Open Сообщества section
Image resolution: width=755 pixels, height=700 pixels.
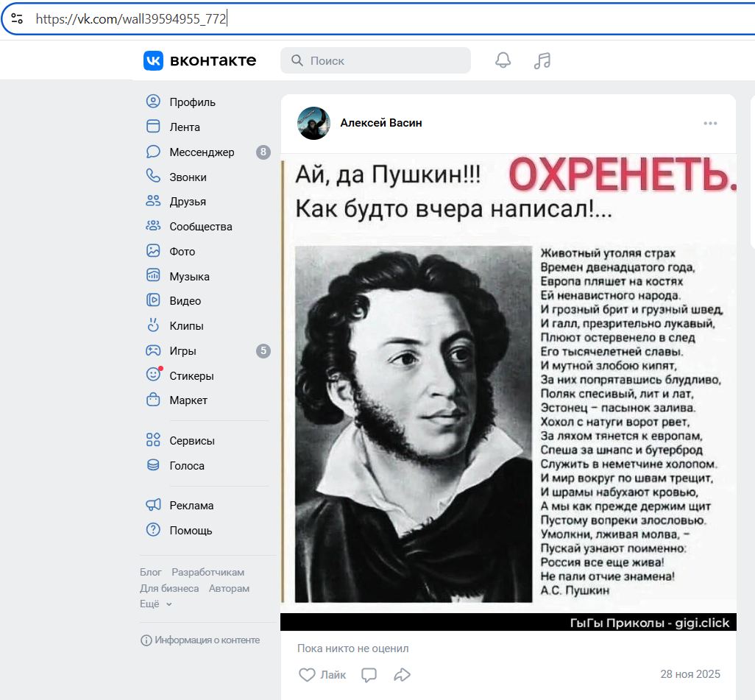[x=200, y=227]
